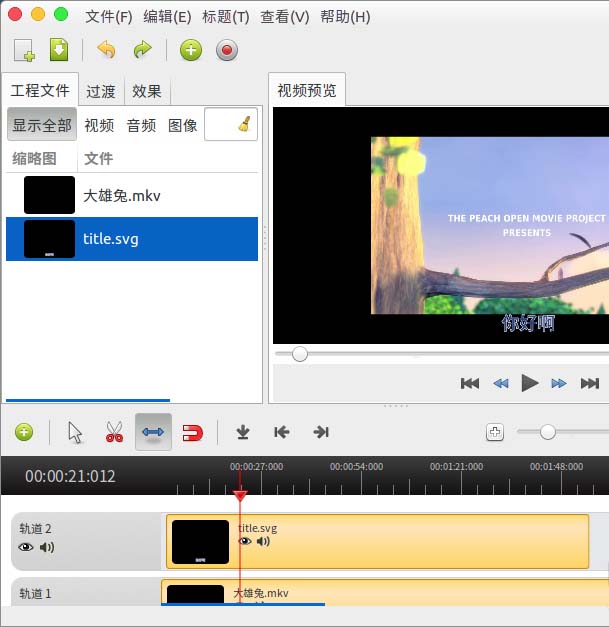Open the 文件(F) menu
The height and width of the screenshot is (627, 609).
point(108,17)
